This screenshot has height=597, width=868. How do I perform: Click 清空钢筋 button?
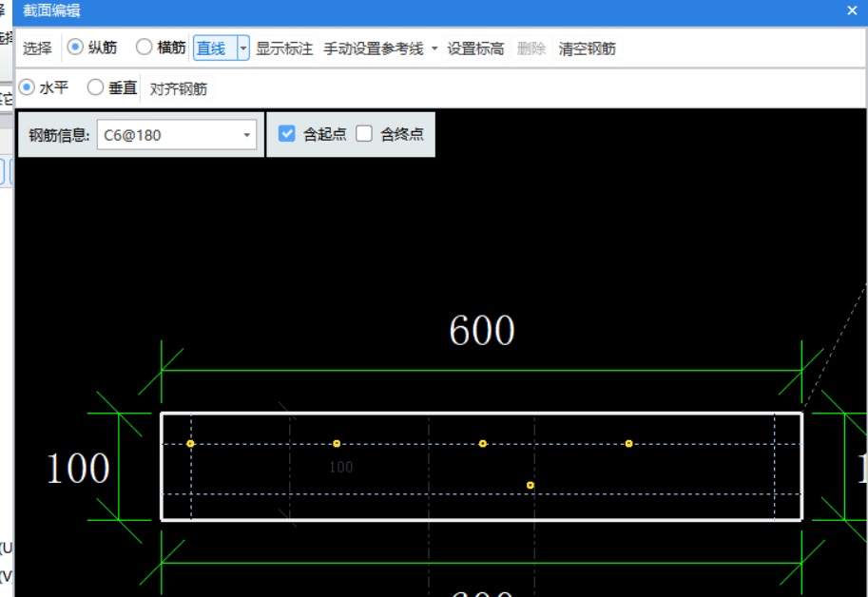pos(588,48)
